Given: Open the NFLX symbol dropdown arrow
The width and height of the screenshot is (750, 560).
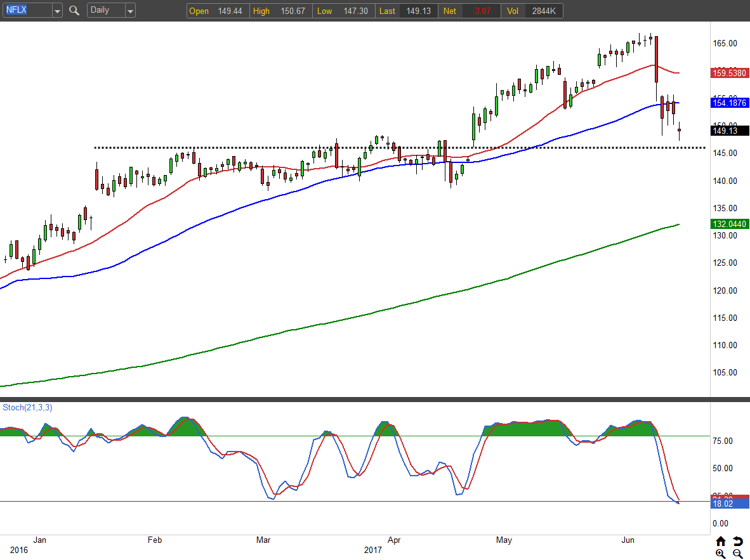Looking at the screenshot, I should click(57, 11).
